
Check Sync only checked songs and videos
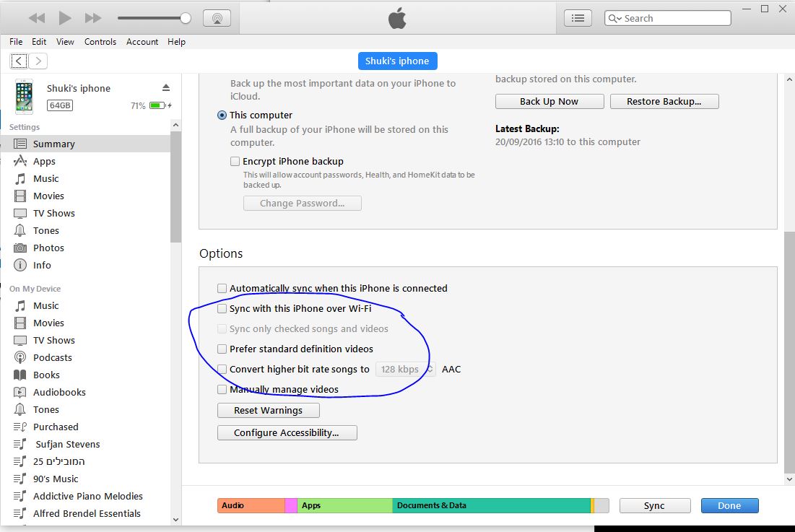pyautogui.click(x=222, y=329)
